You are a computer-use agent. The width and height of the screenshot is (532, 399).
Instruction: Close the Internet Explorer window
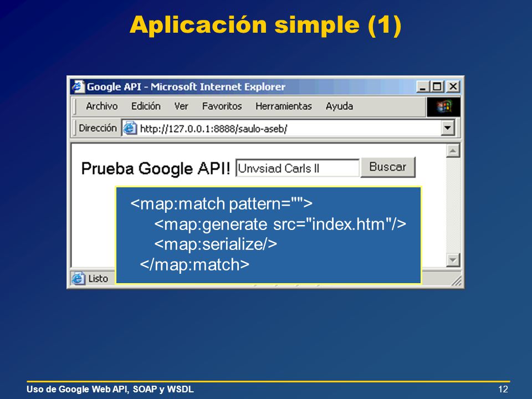tap(453, 86)
